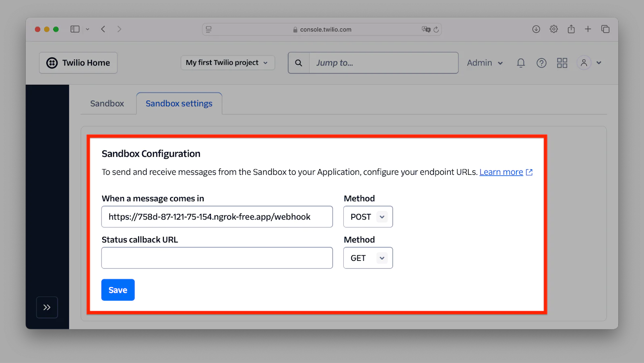Click the Jump to search field
The image size is (644, 363).
[x=384, y=63]
